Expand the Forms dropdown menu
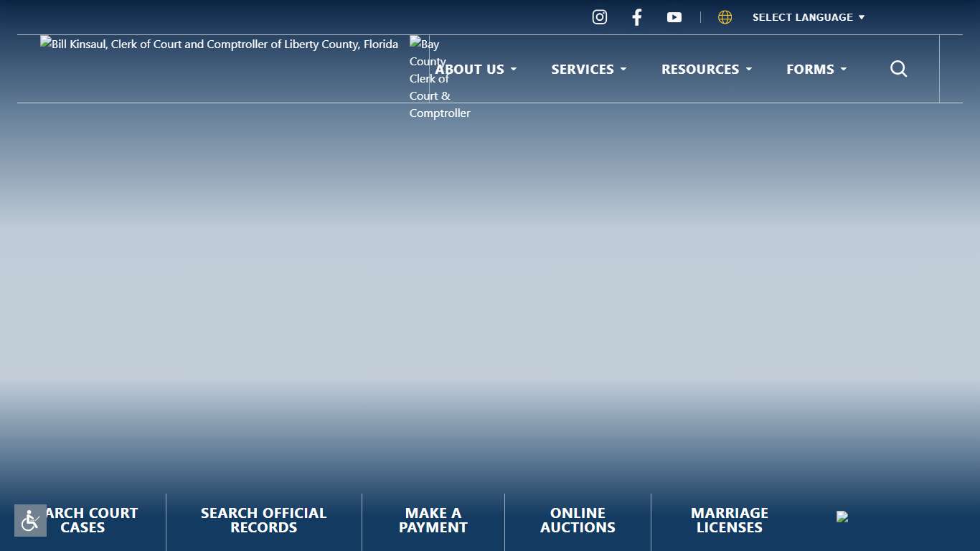980x551 pixels. point(816,70)
